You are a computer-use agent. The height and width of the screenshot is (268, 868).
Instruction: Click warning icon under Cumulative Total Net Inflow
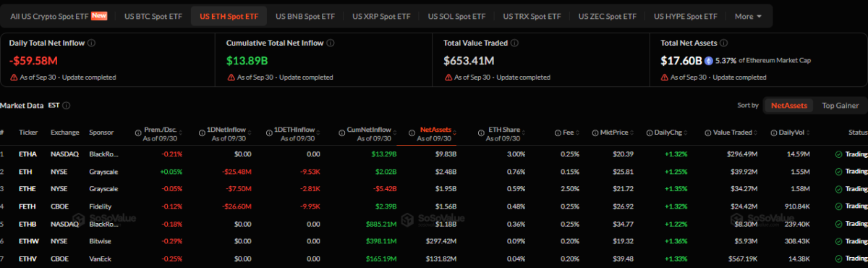(231, 77)
